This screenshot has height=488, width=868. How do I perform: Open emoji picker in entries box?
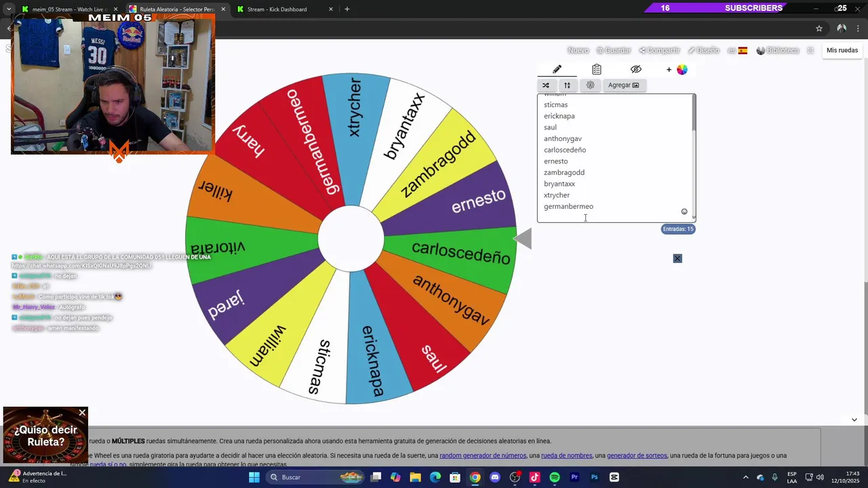point(684,211)
